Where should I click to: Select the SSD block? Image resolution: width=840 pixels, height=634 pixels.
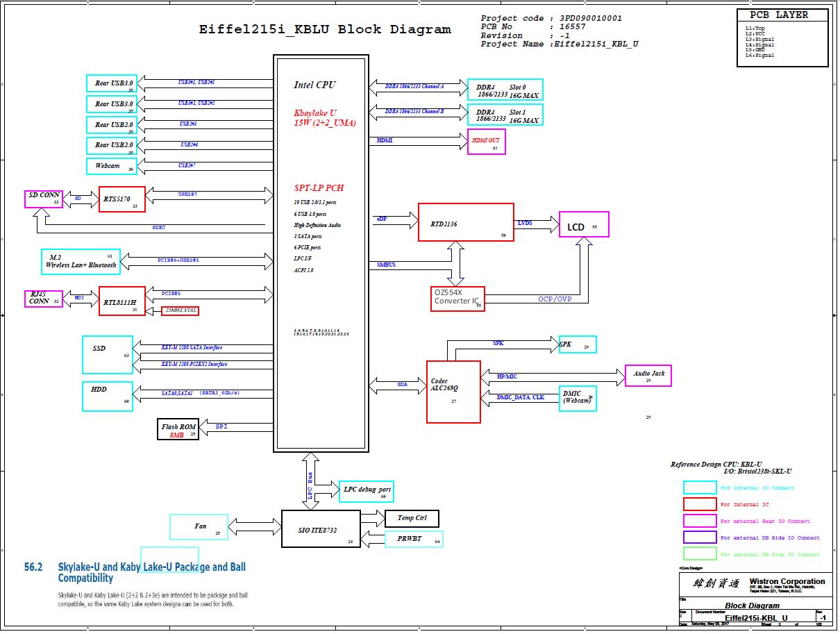[108, 355]
